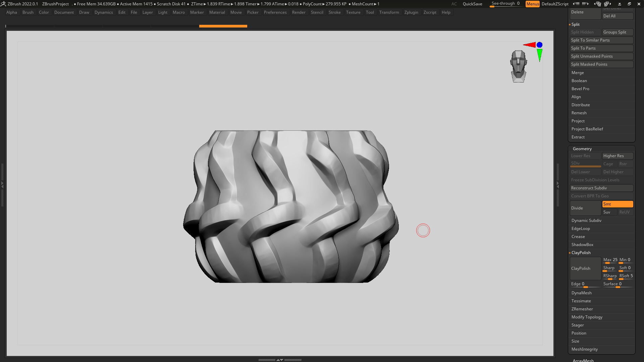644x362 pixels.
Task: Click the DefaultZScript button
Action: tap(555, 4)
